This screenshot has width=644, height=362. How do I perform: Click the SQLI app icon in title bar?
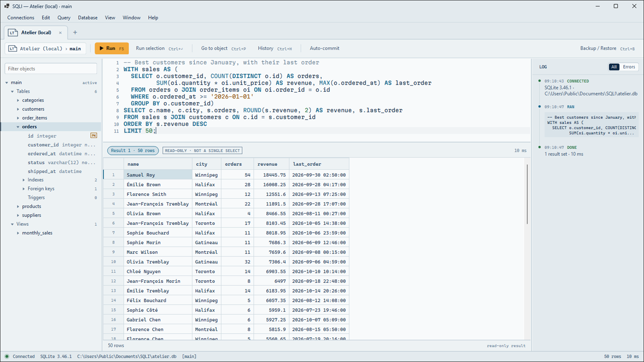click(x=6, y=6)
